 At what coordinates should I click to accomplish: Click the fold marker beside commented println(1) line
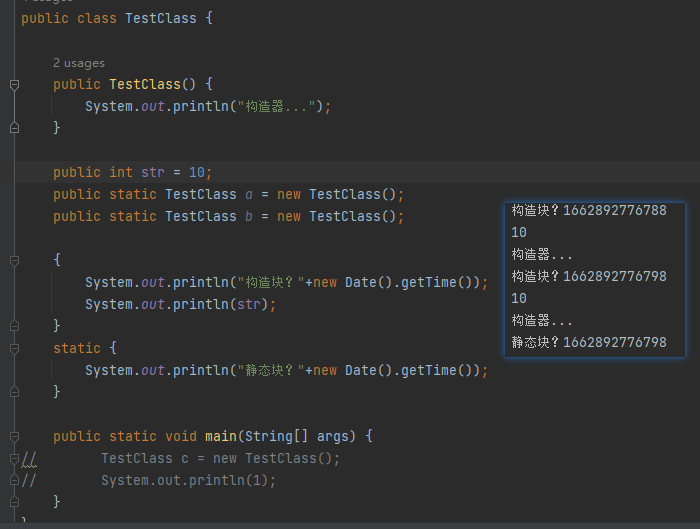[14, 481]
